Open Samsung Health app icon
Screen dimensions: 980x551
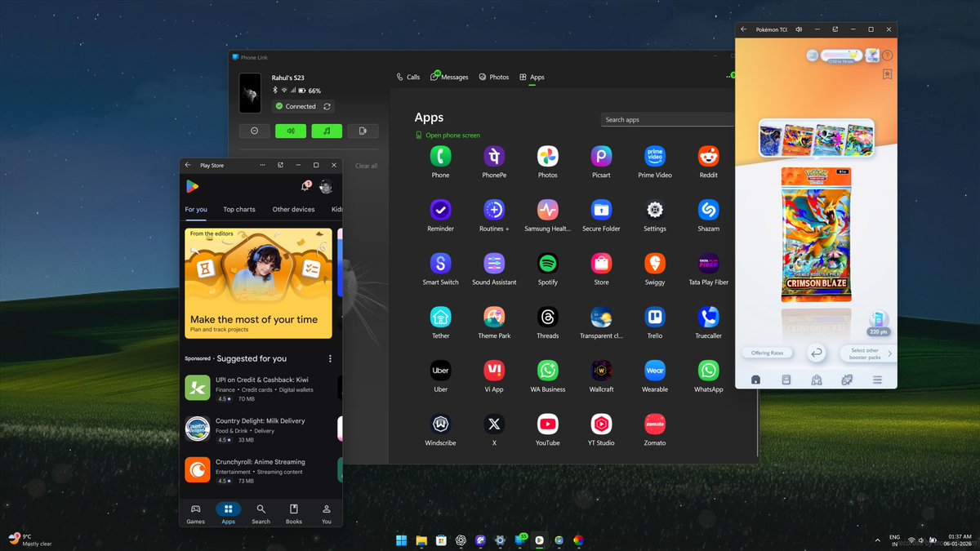(548, 210)
